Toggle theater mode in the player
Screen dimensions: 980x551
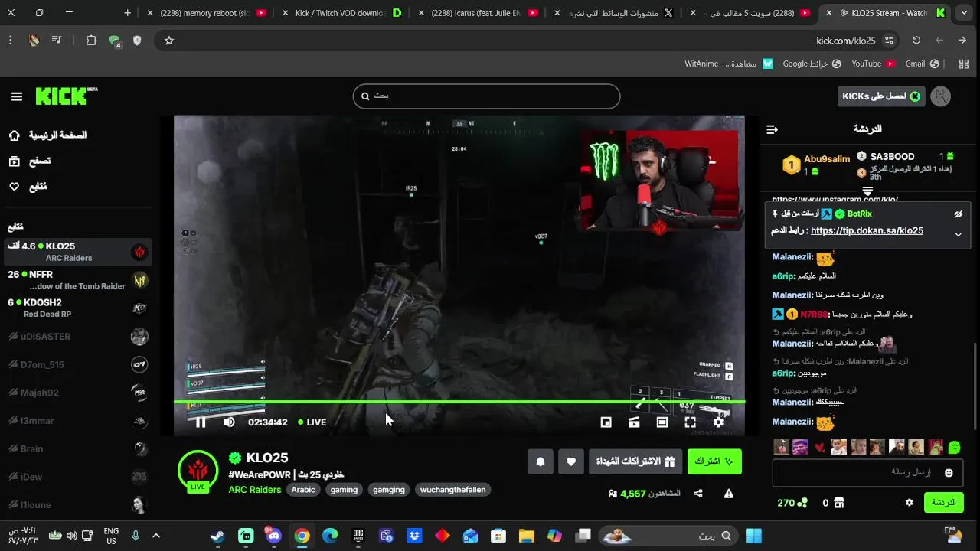click(x=662, y=422)
